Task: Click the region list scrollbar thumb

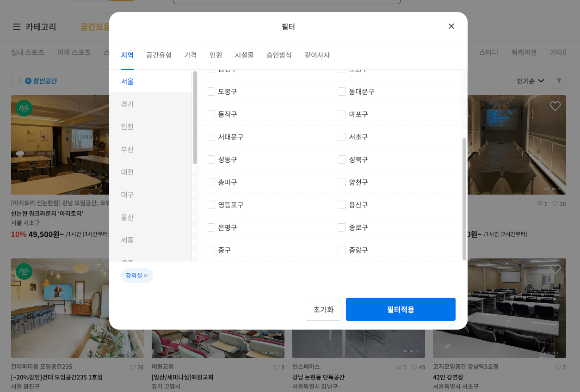Action: (x=195, y=117)
